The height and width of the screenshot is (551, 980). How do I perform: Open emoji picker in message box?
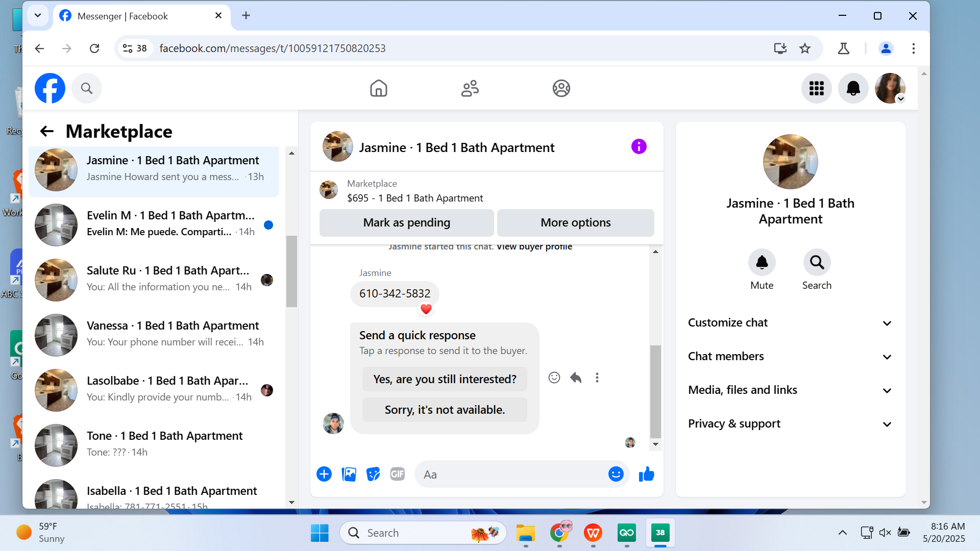616,474
